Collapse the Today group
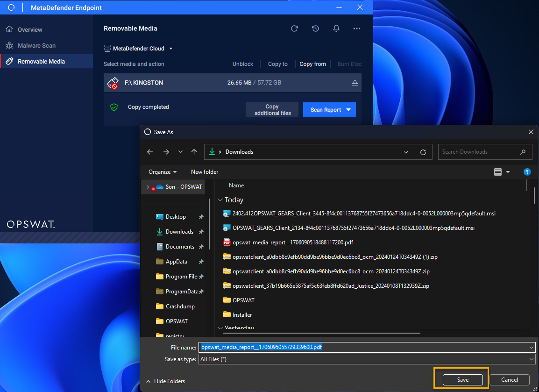This screenshot has width=539, height=392. click(220, 200)
